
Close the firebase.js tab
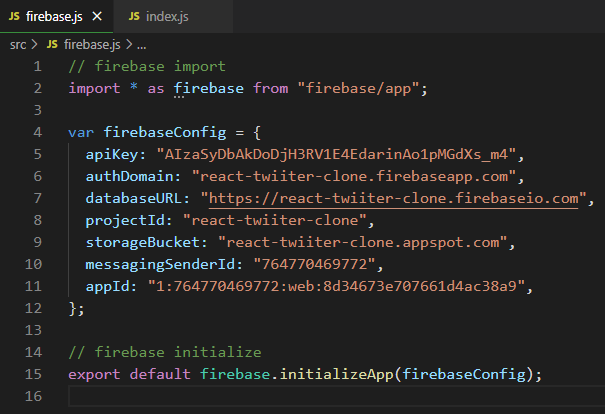pyautogui.click(x=97, y=16)
